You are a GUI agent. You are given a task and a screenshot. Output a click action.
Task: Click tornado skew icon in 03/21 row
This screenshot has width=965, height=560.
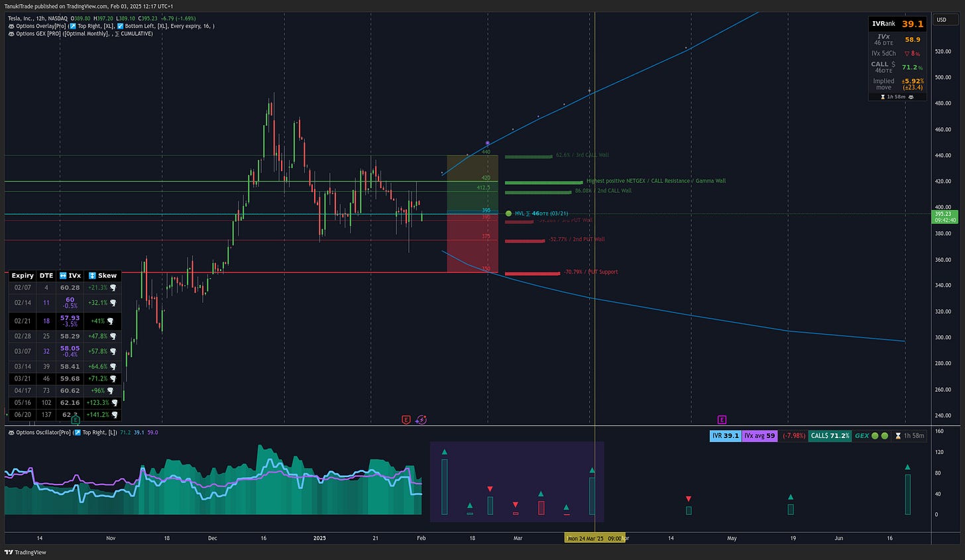(x=113, y=378)
